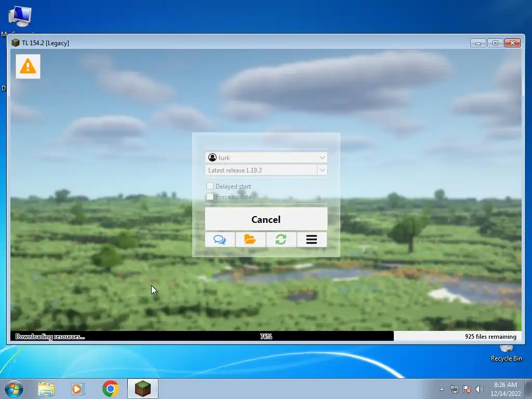Refresh versions with green arrows icon

coord(281,240)
